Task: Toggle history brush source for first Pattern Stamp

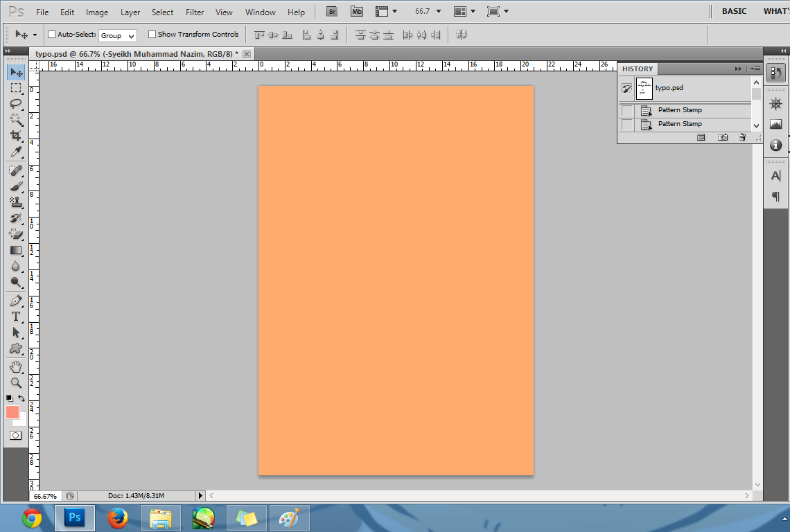Action: pos(627,111)
